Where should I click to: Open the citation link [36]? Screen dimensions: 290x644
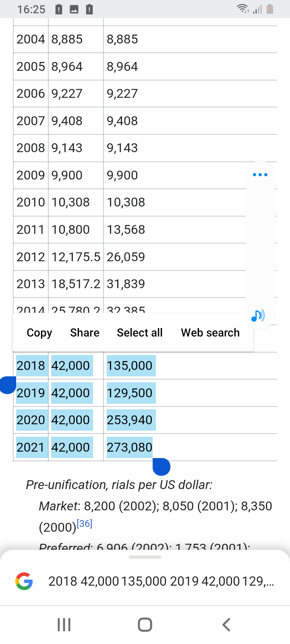pos(85,524)
